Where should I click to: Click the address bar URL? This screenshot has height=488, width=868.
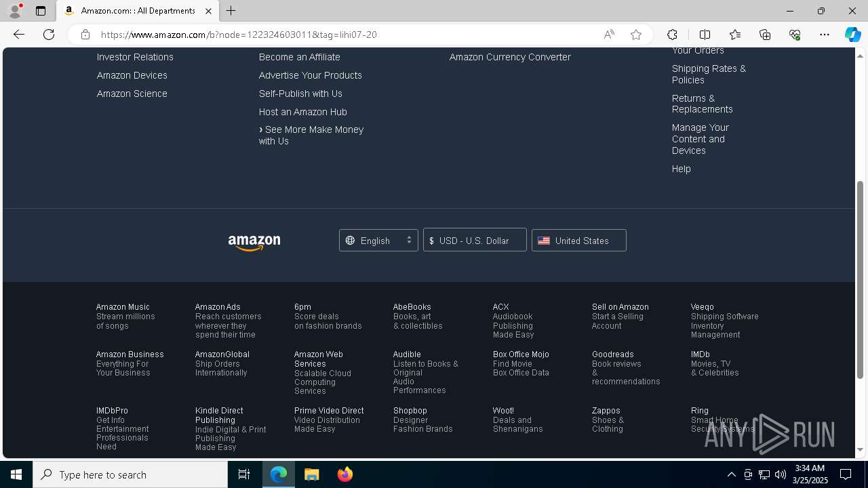tap(239, 35)
